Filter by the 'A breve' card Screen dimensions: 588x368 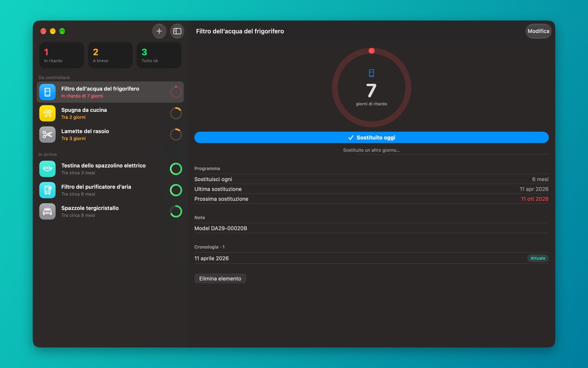point(110,55)
